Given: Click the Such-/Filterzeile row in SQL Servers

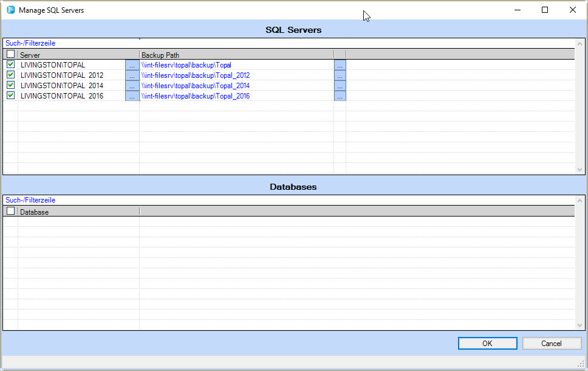Looking at the screenshot, I should (x=29, y=43).
